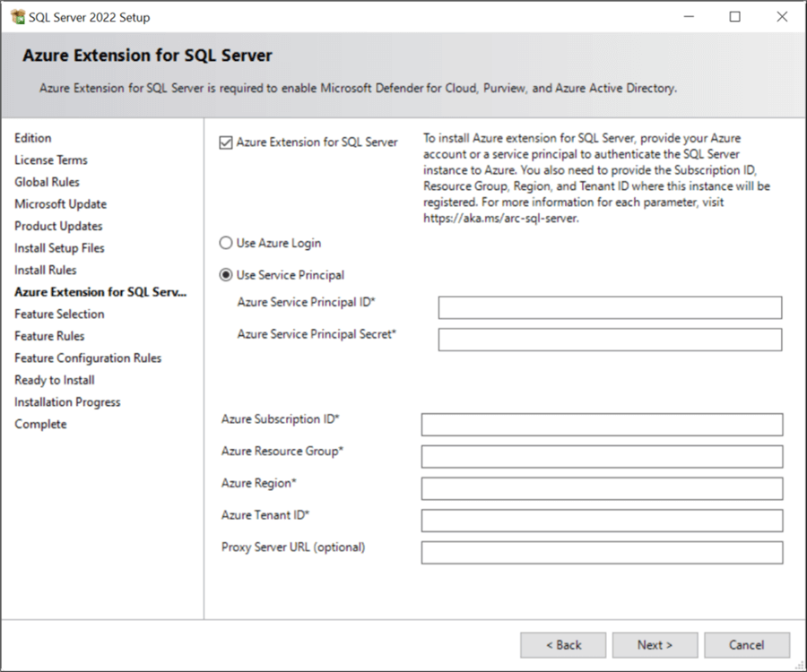Image resolution: width=807 pixels, height=672 pixels.
Task: Click the Azure Resource Group field
Action: click(601, 456)
